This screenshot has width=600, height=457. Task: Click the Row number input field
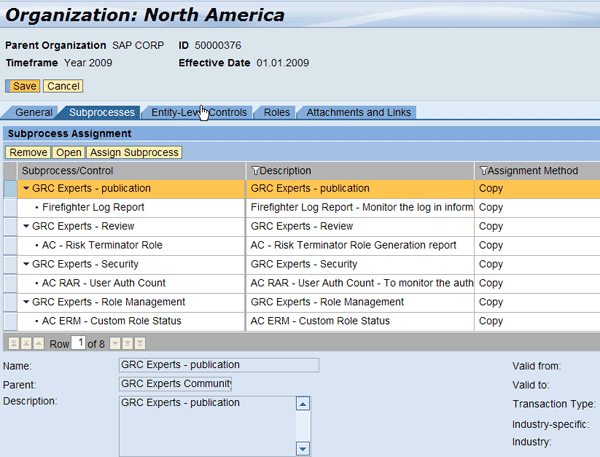tap(78, 343)
